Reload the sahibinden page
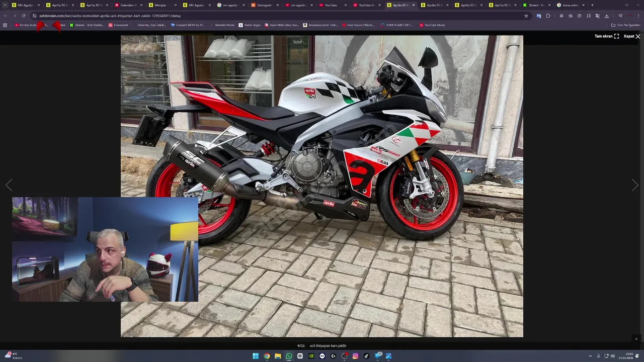The image size is (644, 362). point(23,16)
